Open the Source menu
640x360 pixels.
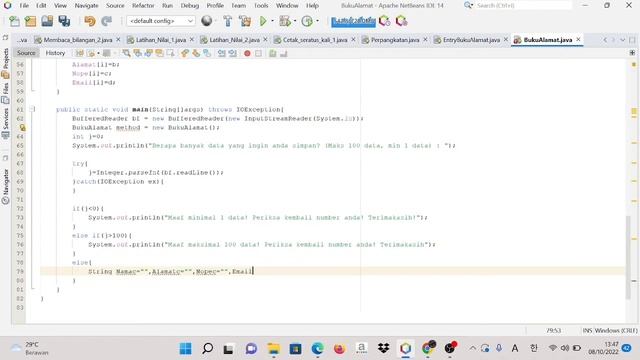(x=115, y=6)
